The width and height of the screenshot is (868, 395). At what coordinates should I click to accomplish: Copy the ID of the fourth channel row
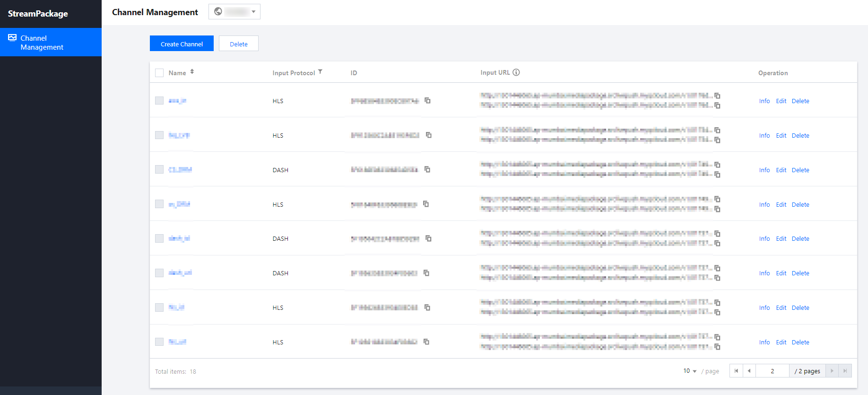pos(426,204)
